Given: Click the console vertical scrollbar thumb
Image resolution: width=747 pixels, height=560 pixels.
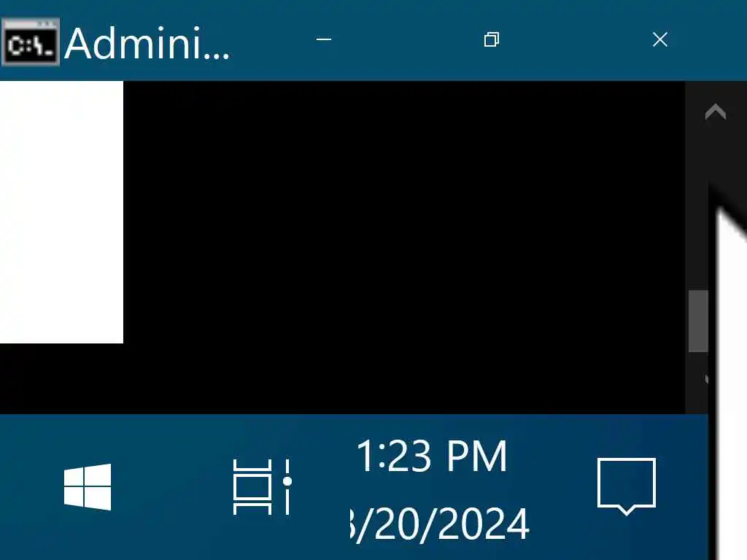Looking at the screenshot, I should (x=698, y=321).
